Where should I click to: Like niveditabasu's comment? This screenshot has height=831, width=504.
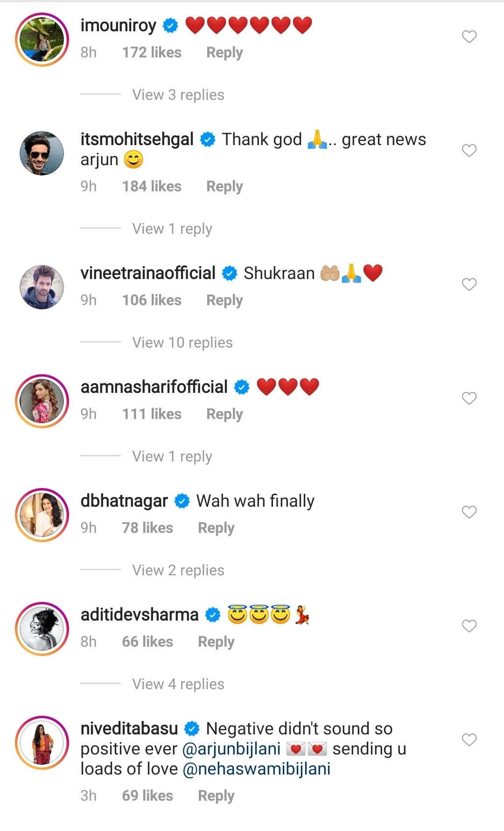pos(469,740)
